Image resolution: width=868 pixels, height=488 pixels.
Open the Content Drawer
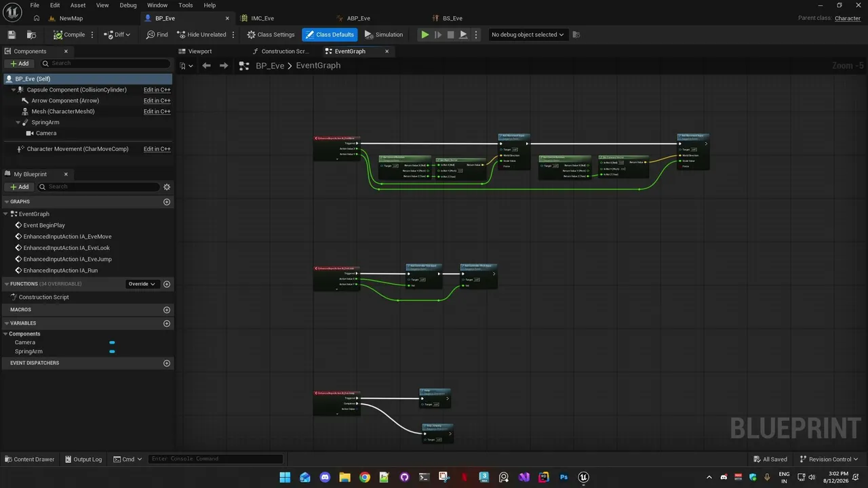(29, 460)
